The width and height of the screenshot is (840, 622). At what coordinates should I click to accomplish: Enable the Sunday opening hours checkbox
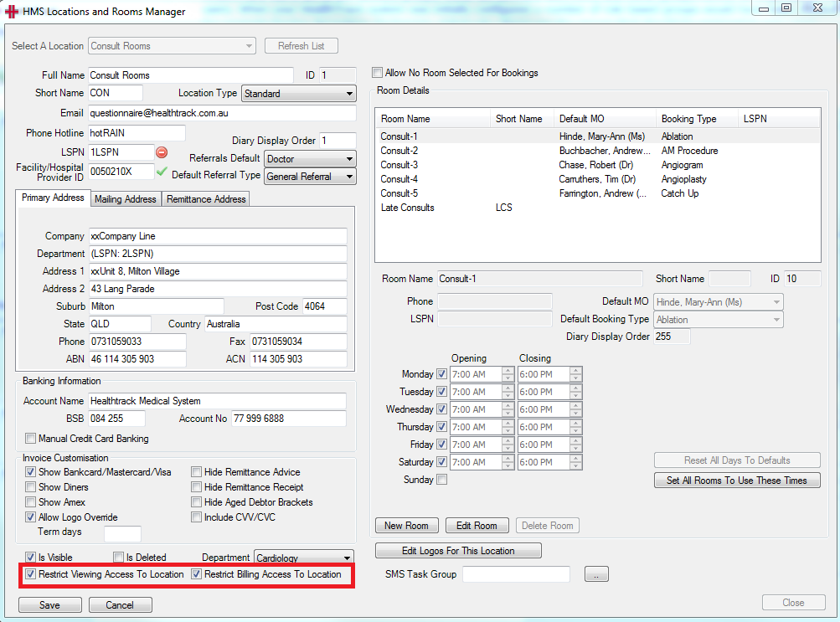[x=442, y=480]
